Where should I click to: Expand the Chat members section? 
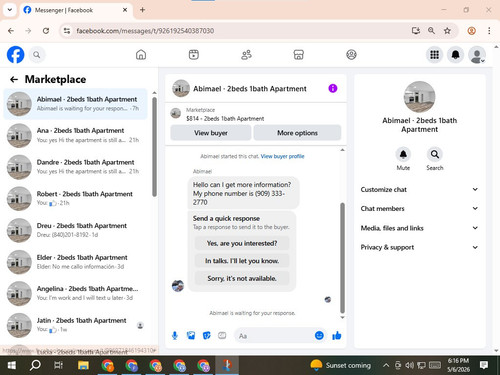click(x=419, y=209)
